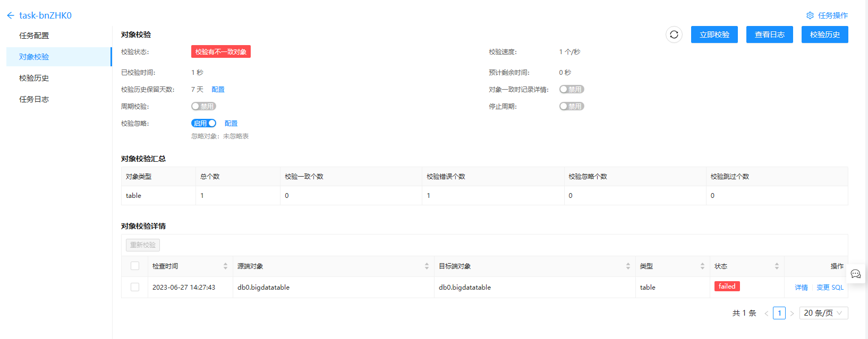The height and width of the screenshot is (339, 868).
Task: Toggle the select-all checkbox in table header
Action: tap(135, 266)
